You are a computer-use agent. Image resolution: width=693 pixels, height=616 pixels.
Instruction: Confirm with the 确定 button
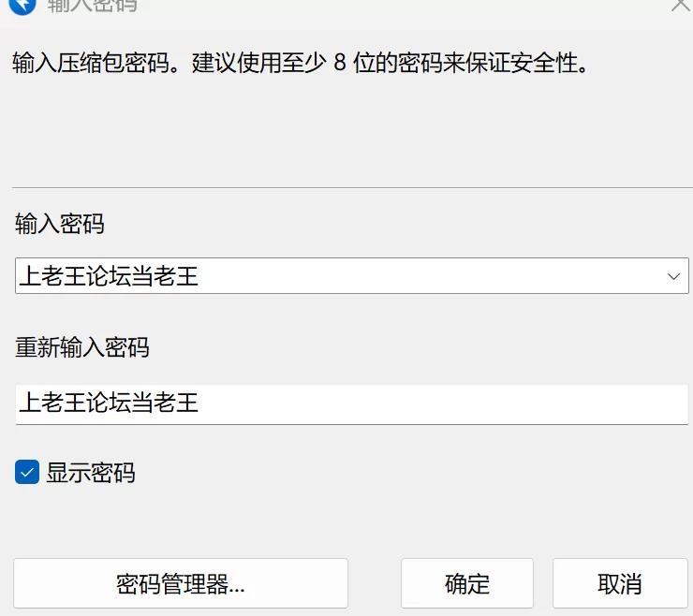467,583
